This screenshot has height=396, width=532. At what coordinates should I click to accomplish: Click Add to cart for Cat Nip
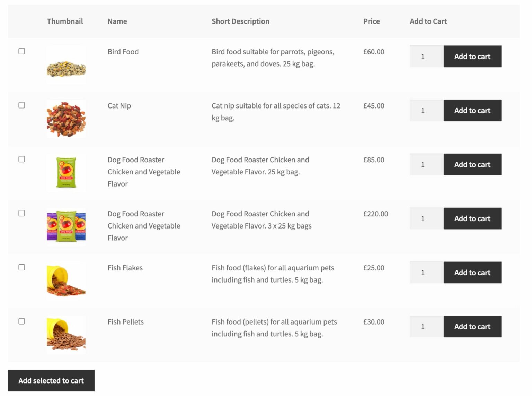click(472, 111)
